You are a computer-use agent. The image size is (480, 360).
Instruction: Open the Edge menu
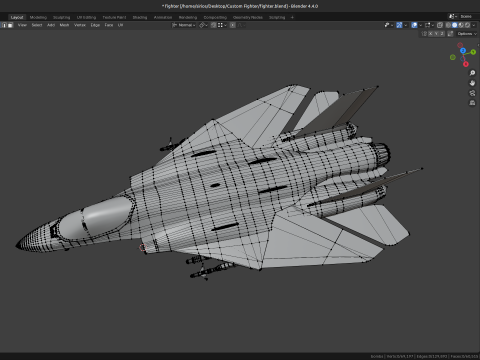[x=95, y=25]
